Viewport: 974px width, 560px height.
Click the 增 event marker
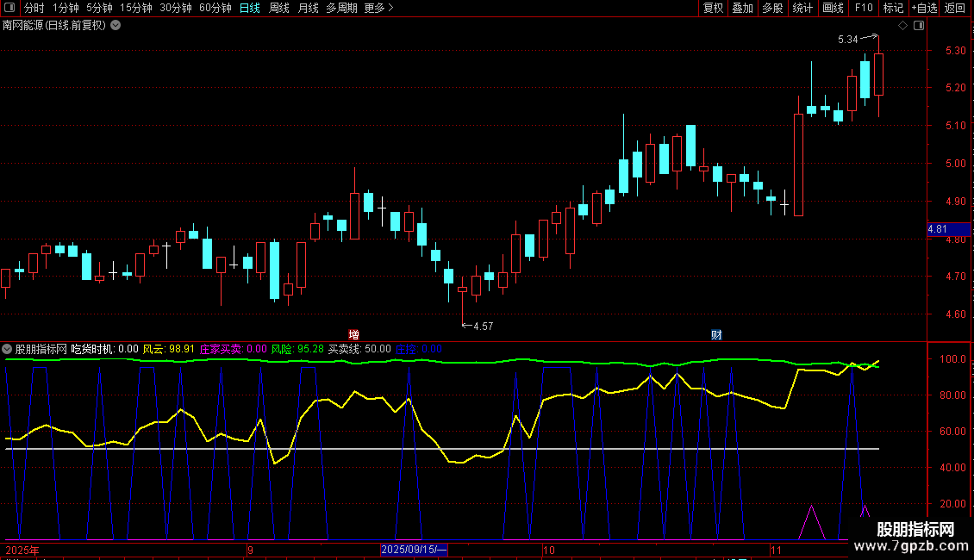tap(354, 334)
